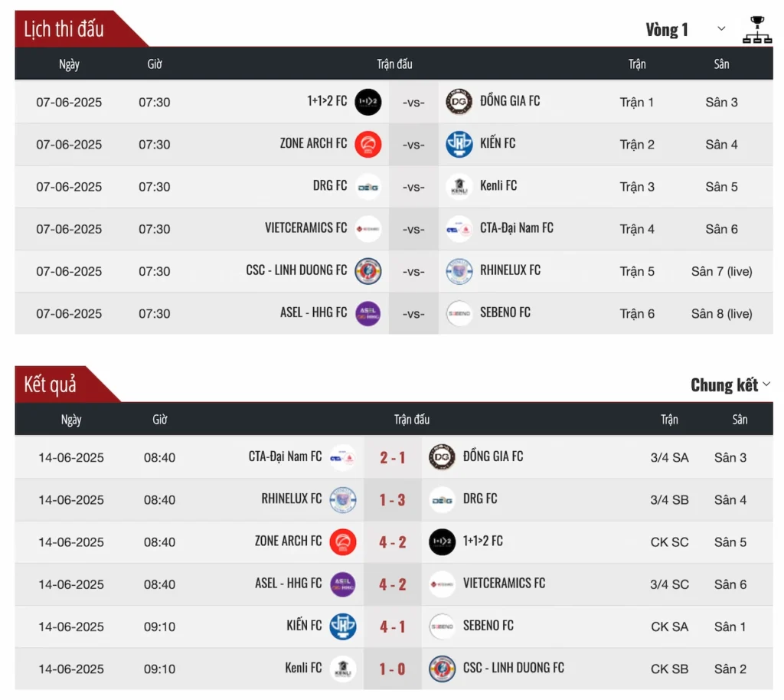
Task: Select the red ZONE ARCH FC logo in schedule
Action: [x=368, y=144]
